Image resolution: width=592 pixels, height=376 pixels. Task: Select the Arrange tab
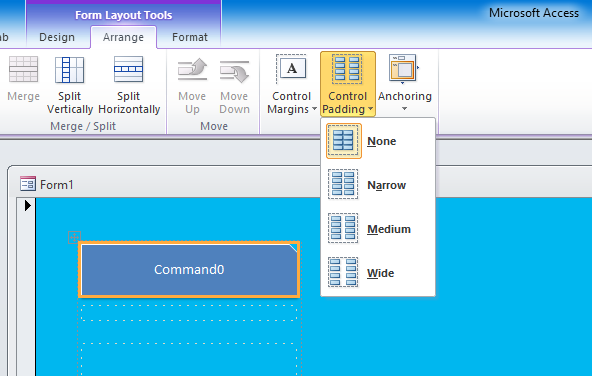click(123, 37)
